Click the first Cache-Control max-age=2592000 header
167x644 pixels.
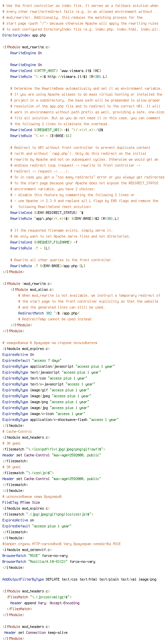pos(52,455)
